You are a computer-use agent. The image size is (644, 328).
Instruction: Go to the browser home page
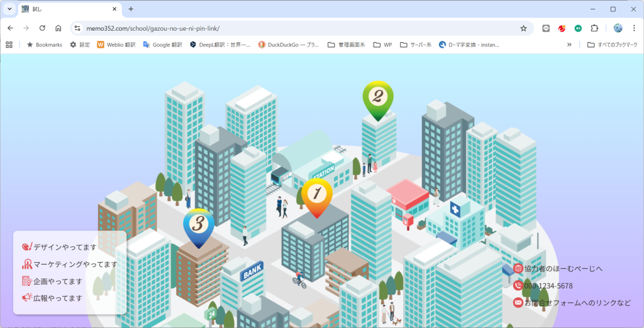click(58, 28)
